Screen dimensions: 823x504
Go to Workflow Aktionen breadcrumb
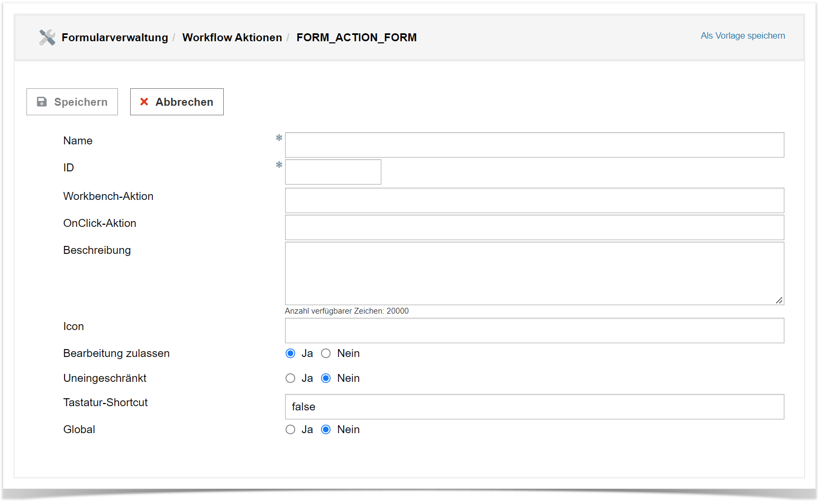[x=232, y=38]
